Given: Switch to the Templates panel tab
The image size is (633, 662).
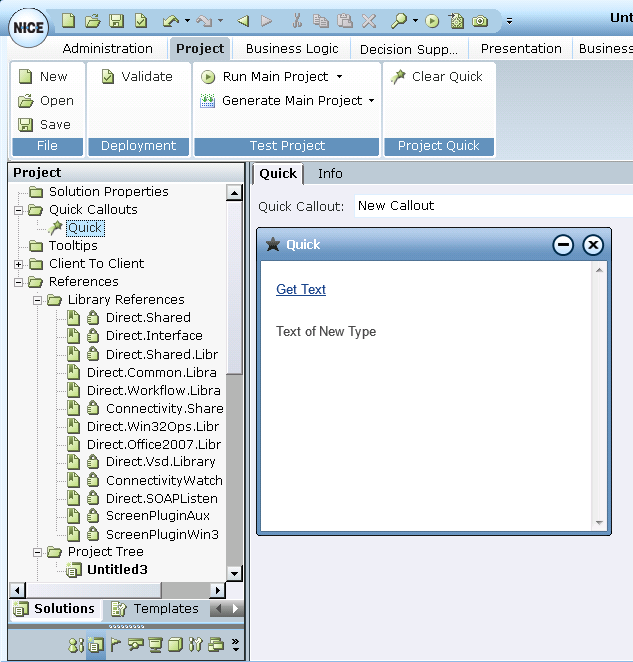Looking at the screenshot, I should click(x=155, y=609).
